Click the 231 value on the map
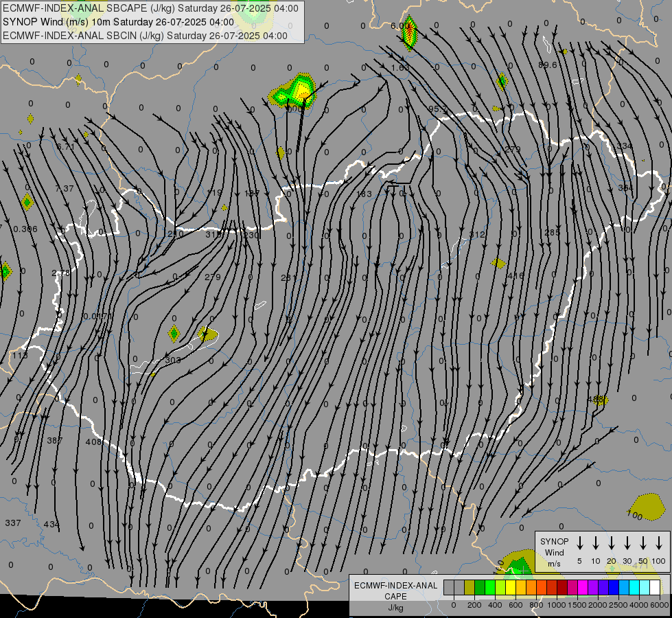Viewport: 672px width, 618px height. 288,278
